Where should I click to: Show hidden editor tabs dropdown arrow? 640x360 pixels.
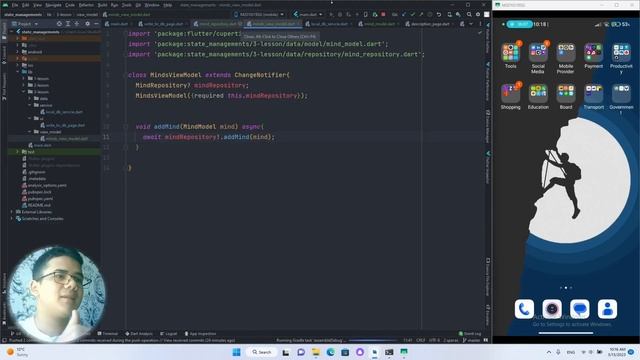click(471, 24)
